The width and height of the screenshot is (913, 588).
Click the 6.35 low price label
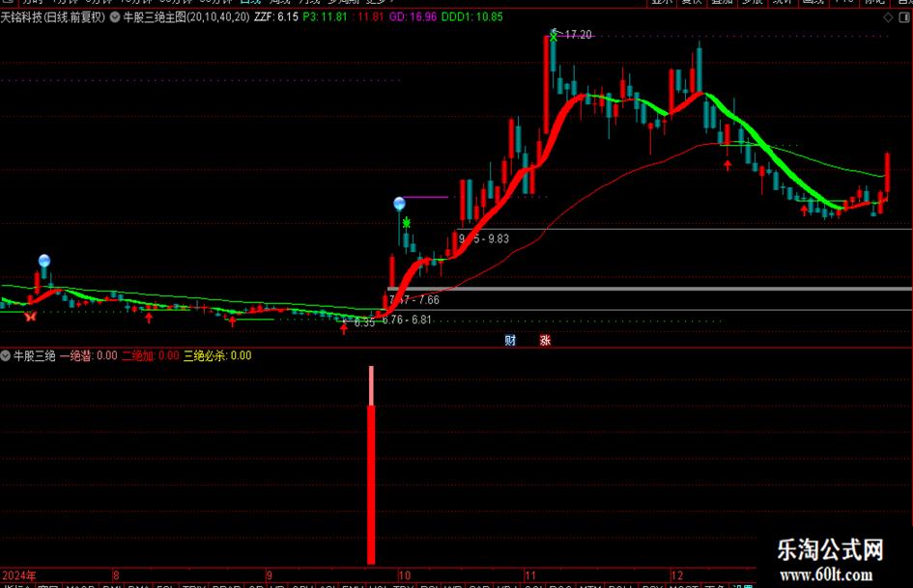[364, 322]
